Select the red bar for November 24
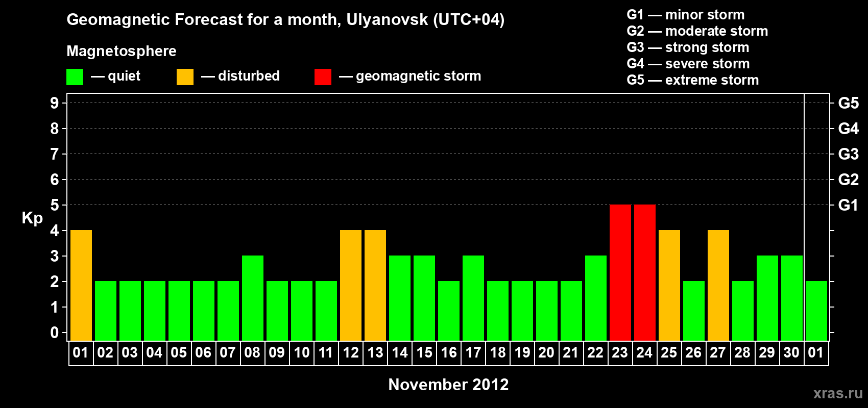The height and width of the screenshot is (408, 868). tap(645, 272)
